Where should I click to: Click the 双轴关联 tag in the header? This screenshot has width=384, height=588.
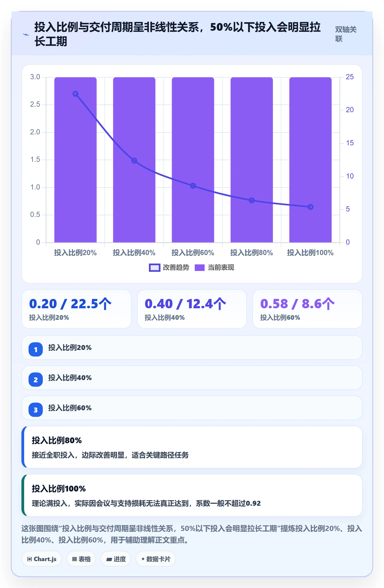click(346, 34)
